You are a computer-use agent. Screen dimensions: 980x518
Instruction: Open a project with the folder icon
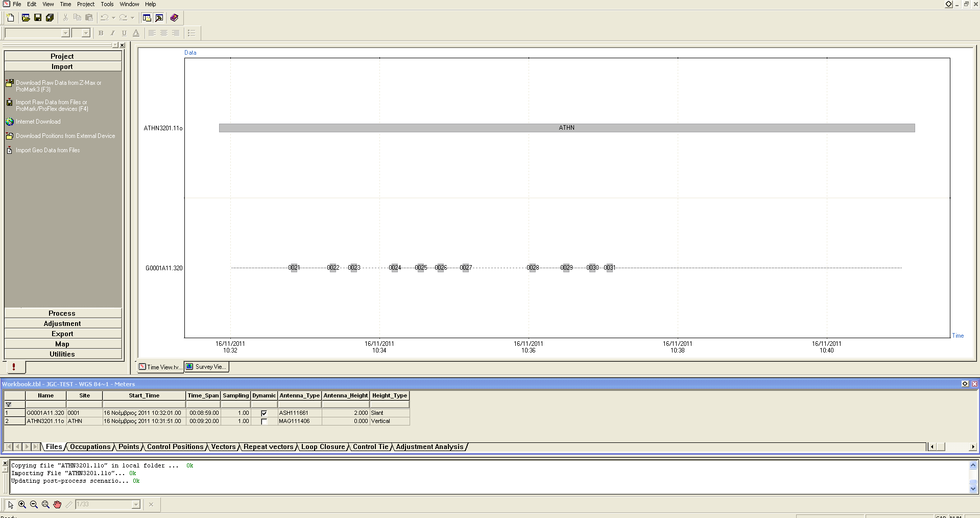click(x=26, y=18)
